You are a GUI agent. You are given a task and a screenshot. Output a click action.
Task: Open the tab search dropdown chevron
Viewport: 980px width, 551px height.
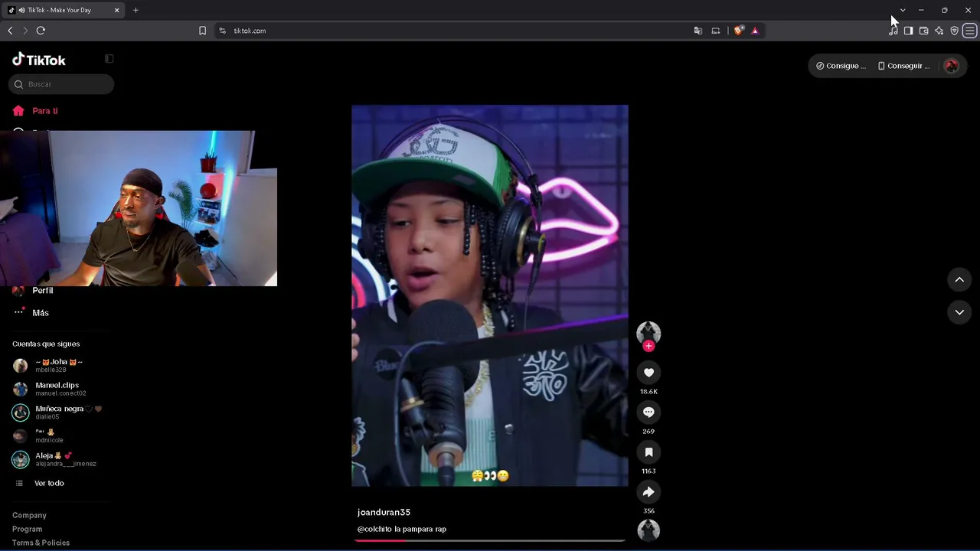(x=903, y=10)
